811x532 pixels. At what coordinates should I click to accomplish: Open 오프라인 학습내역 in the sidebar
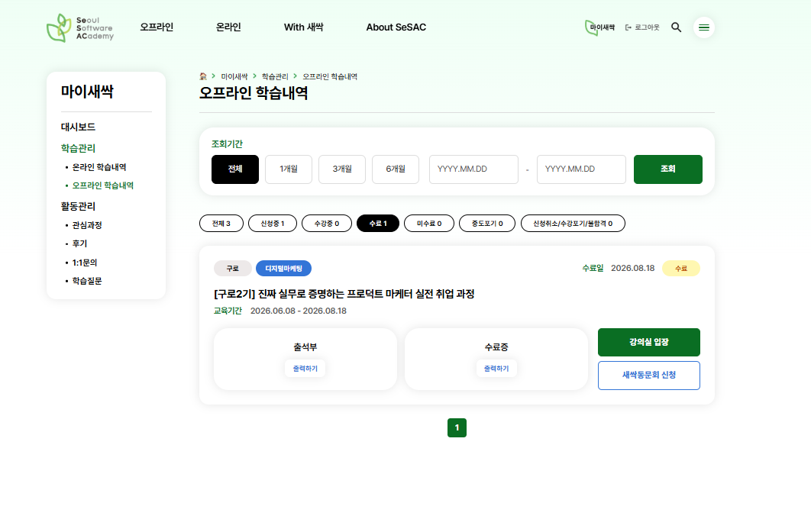(102, 185)
